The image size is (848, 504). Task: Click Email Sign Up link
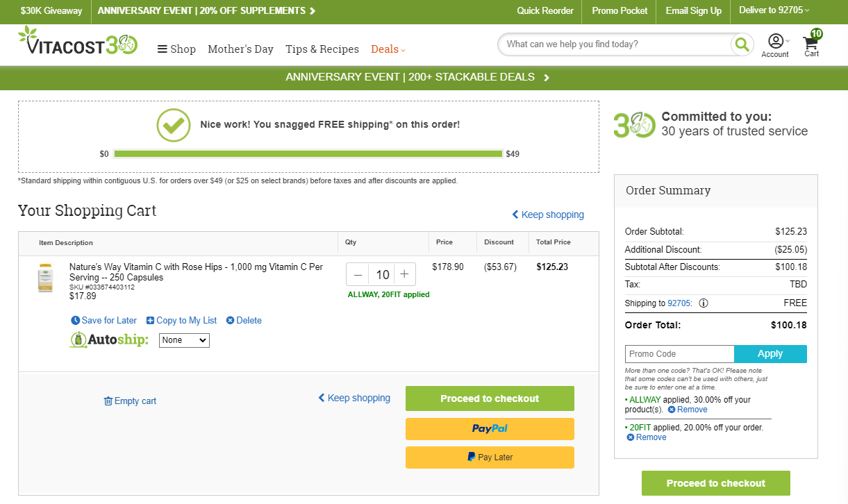pyautogui.click(x=693, y=10)
